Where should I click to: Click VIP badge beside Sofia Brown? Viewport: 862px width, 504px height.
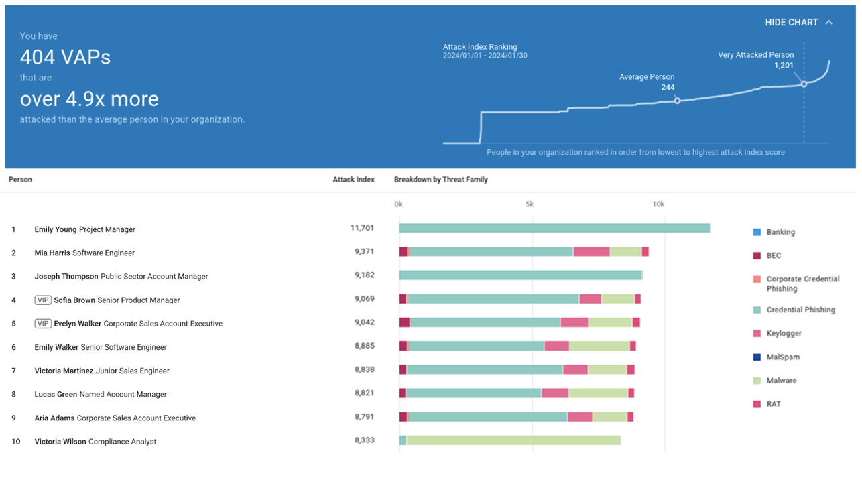(43, 300)
